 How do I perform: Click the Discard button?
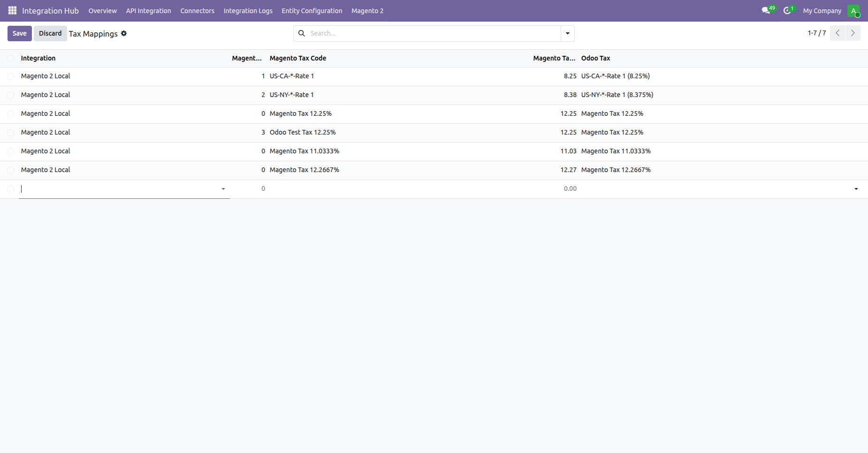(x=50, y=33)
